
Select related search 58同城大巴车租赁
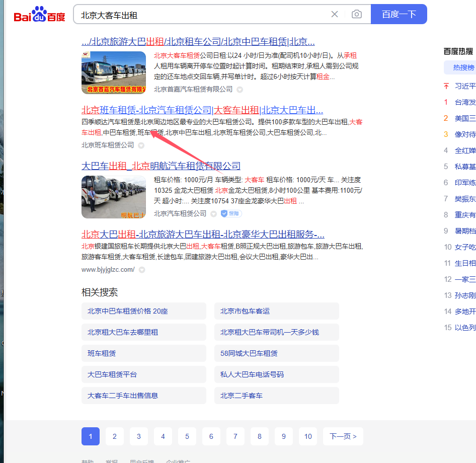tap(277, 353)
